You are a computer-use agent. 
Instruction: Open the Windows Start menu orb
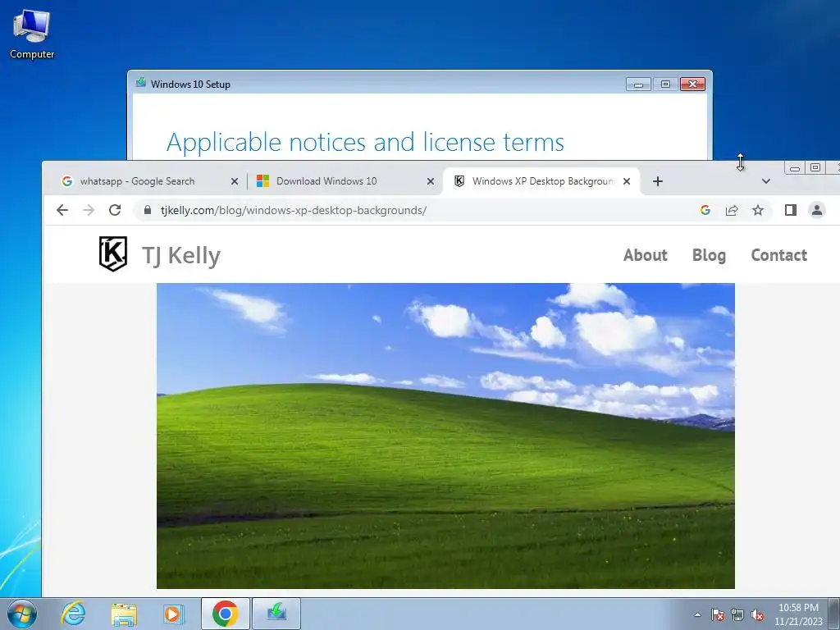coord(22,614)
